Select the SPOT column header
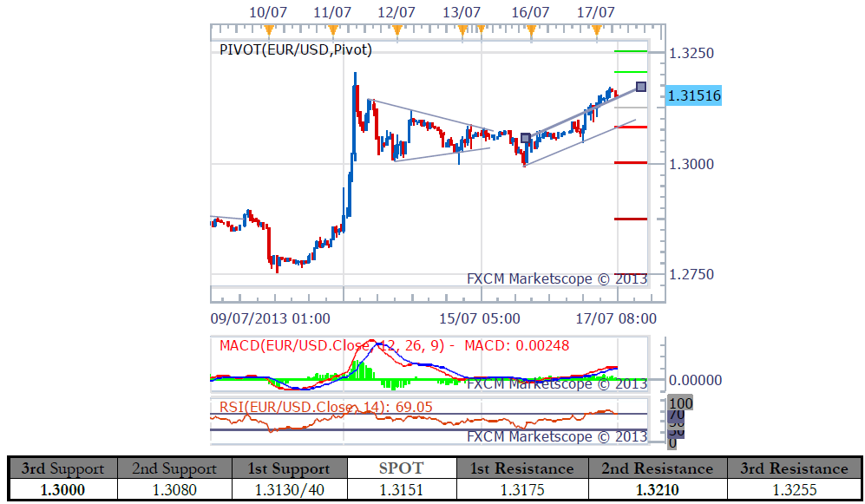The width and height of the screenshot is (865, 504). coord(401,468)
